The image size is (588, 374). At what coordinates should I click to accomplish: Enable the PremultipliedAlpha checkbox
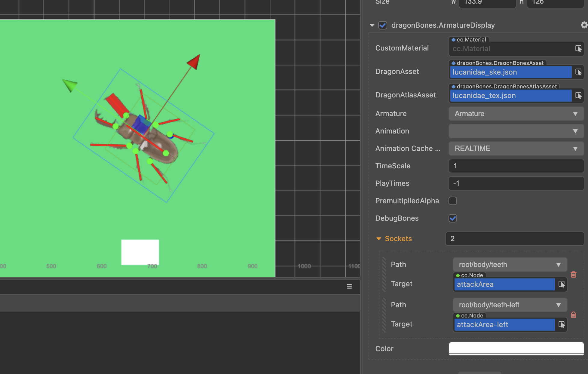(x=452, y=201)
